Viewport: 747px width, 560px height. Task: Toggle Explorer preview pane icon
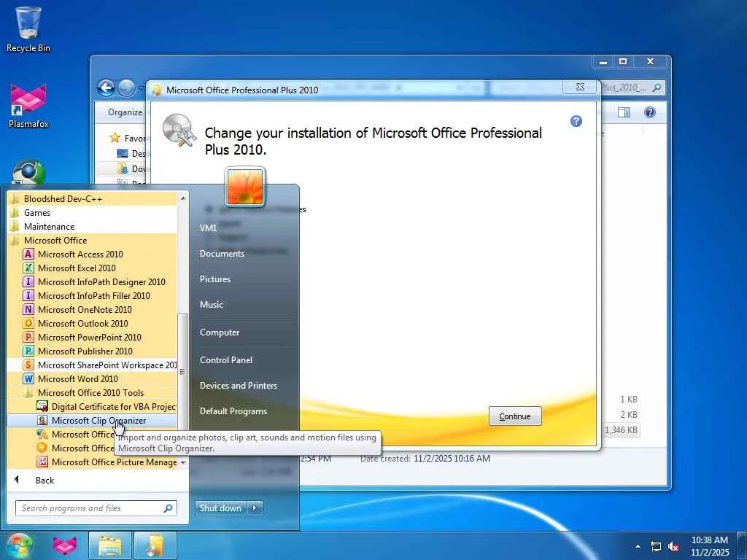(624, 112)
